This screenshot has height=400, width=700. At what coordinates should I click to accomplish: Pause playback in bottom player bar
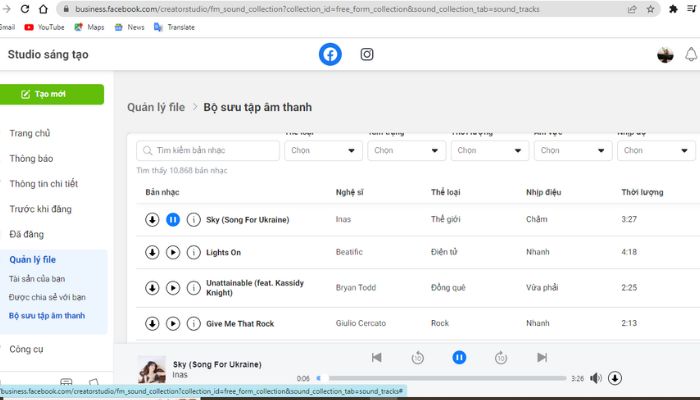(459, 357)
